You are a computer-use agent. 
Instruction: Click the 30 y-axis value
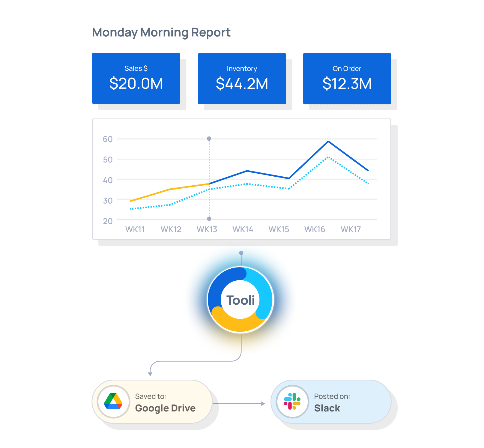(108, 201)
